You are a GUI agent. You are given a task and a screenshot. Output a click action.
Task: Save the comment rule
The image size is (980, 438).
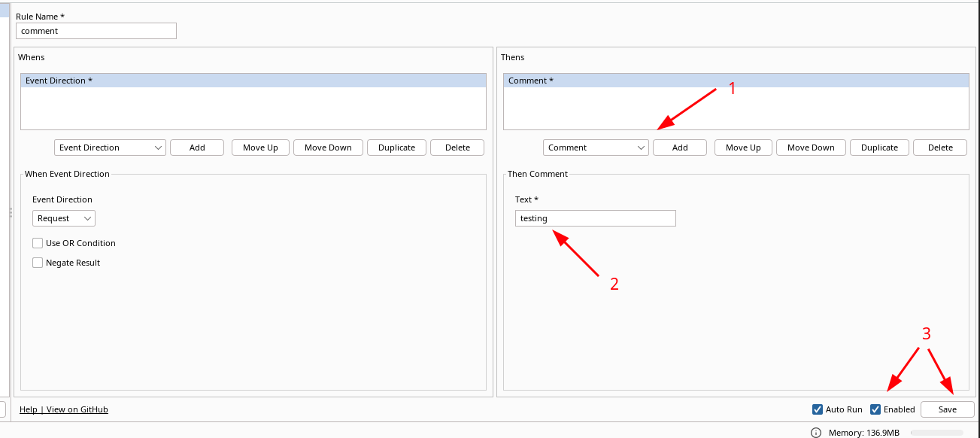[947, 409]
